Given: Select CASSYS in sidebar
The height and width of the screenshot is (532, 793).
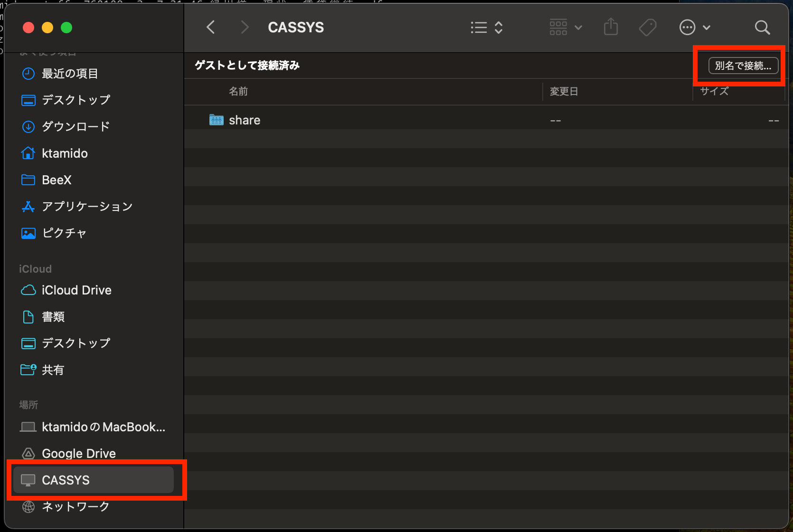Looking at the screenshot, I should click(94, 480).
